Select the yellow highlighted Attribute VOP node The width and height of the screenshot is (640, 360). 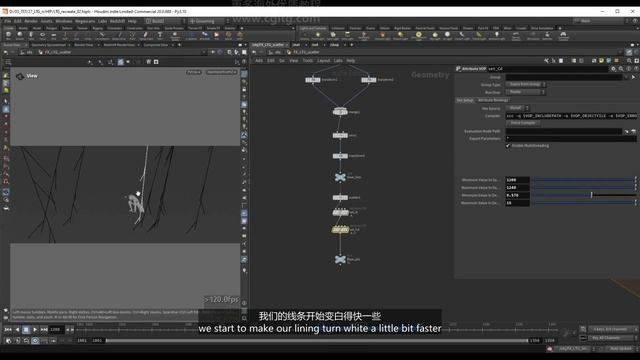tap(340, 230)
